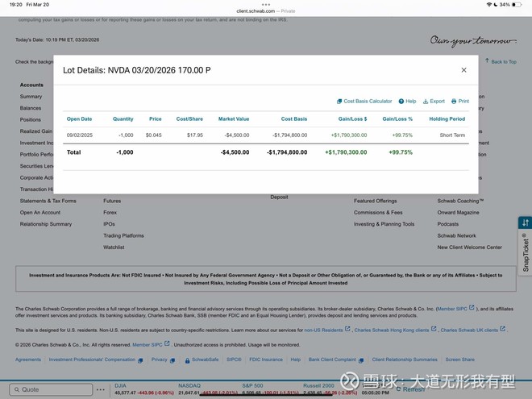Open the Trading Platforms link
532x399 pixels.
(x=123, y=235)
